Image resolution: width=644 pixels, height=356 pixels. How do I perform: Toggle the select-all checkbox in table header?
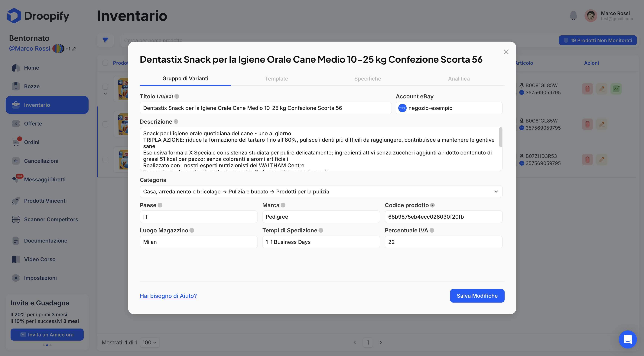point(105,63)
